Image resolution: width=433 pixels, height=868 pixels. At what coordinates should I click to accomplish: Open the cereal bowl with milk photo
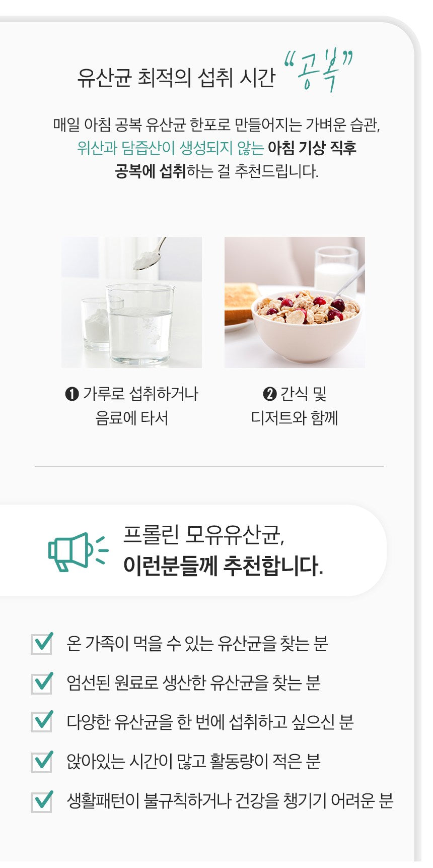click(x=295, y=302)
